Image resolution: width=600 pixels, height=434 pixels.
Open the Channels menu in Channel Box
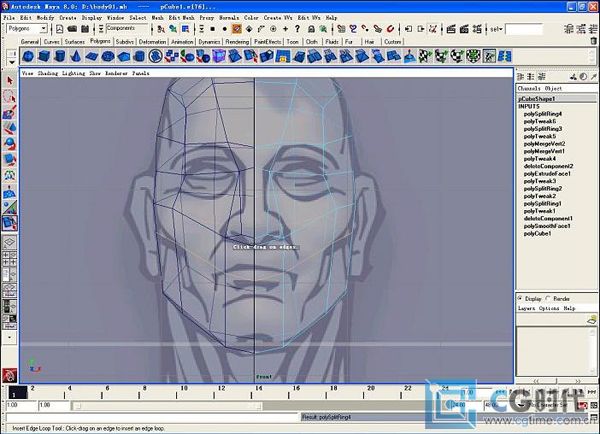(x=529, y=88)
